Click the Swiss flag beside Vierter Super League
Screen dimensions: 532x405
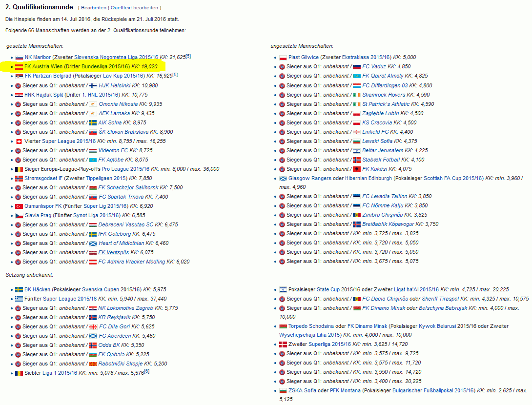[19, 142]
